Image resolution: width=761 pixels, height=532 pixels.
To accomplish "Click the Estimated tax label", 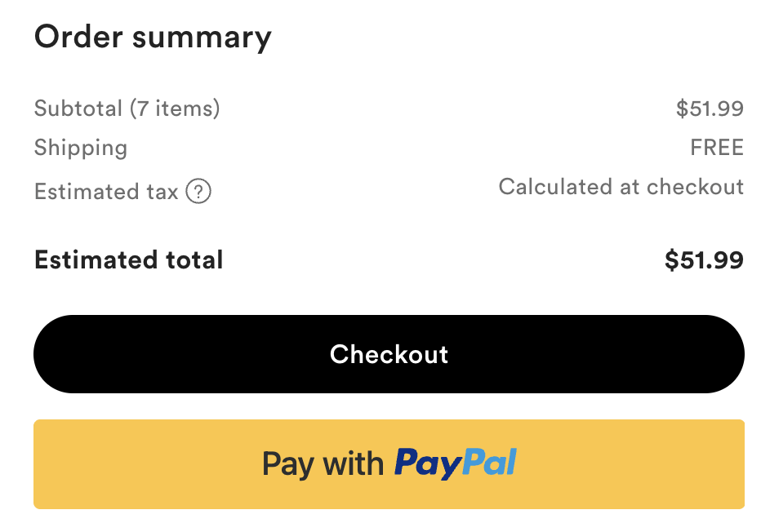I will [106, 192].
